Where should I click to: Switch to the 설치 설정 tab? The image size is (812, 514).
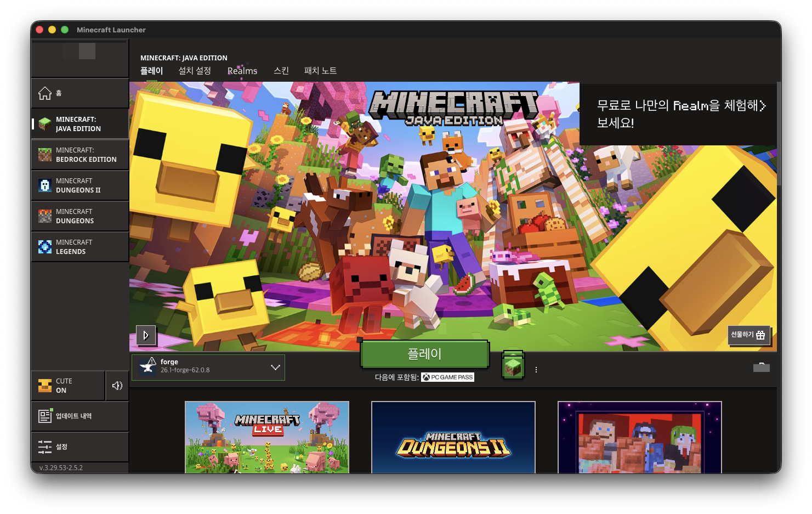195,71
